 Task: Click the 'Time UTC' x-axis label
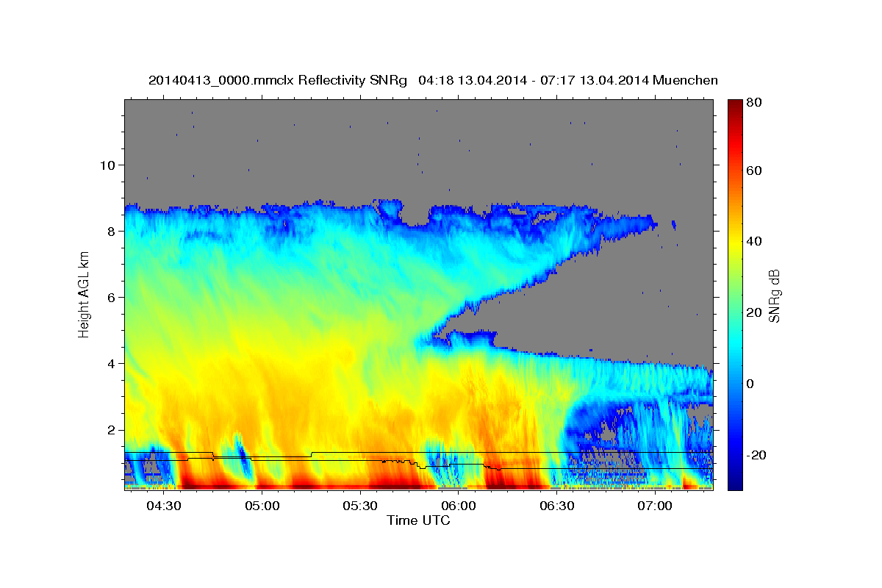point(418,520)
